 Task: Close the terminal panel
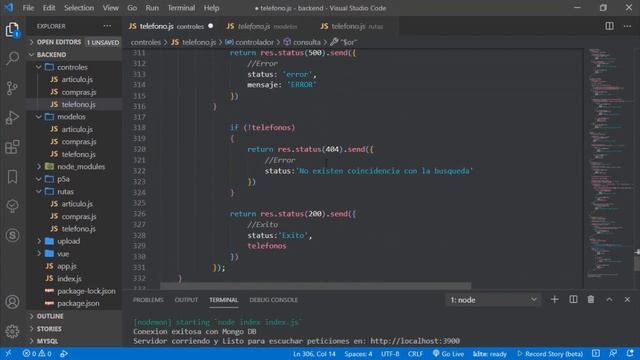coord(627,300)
